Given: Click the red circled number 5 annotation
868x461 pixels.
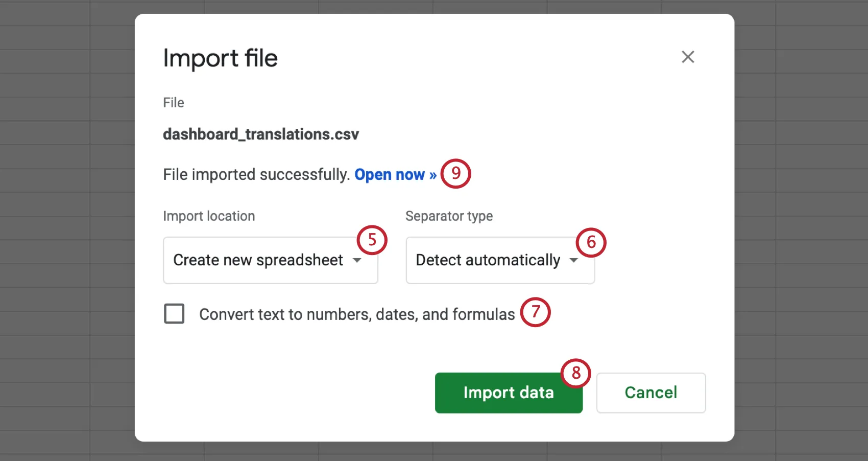Looking at the screenshot, I should pos(372,240).
